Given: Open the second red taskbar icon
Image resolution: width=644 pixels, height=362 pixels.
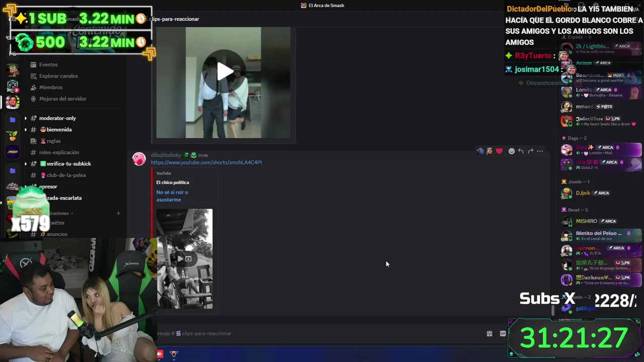Looking at the screenshot, I should coord(174,354).
